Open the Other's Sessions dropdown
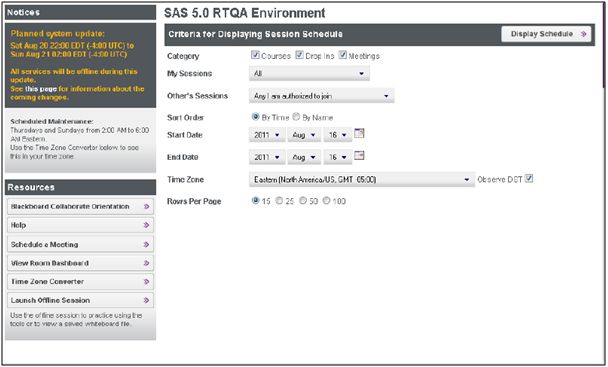 [x=322, y=96]
